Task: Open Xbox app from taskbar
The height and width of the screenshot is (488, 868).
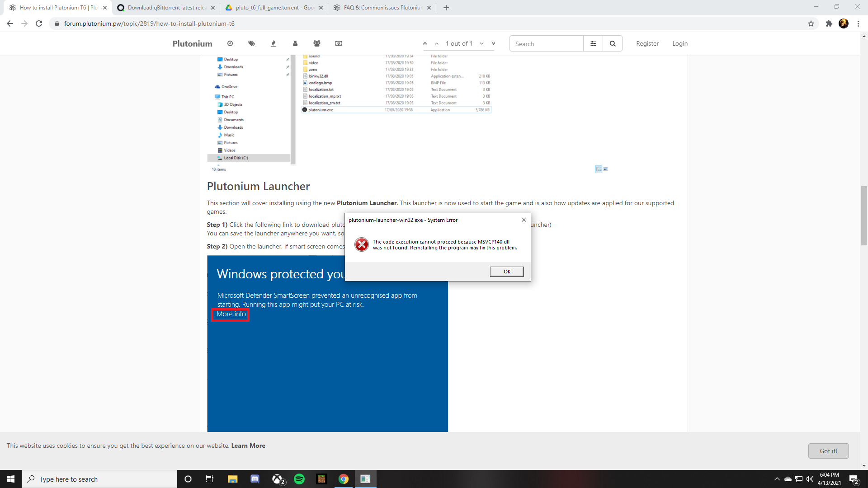Action: 278,479
